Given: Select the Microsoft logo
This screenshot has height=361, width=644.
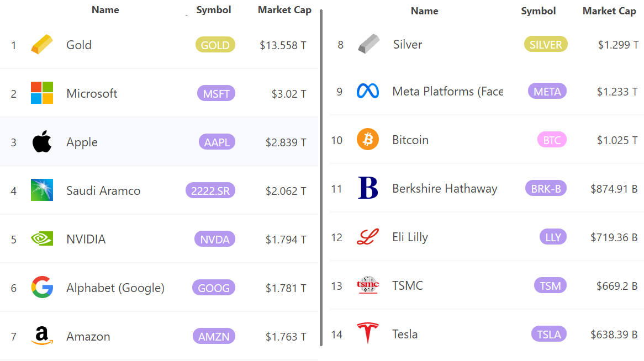Looking at the screenshot, I should click(42, 93).
